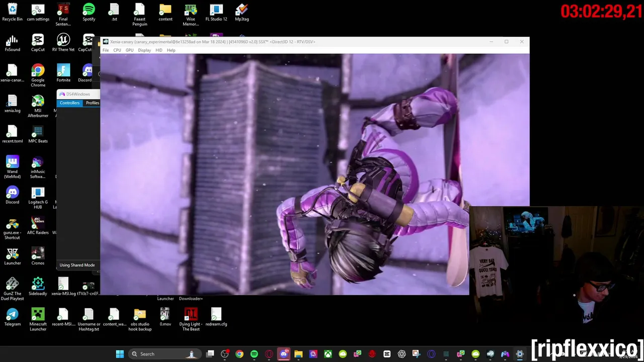The image size is (644, 362).
Task: Open the Xbox app from taskbar
Action: pos(328,354)
